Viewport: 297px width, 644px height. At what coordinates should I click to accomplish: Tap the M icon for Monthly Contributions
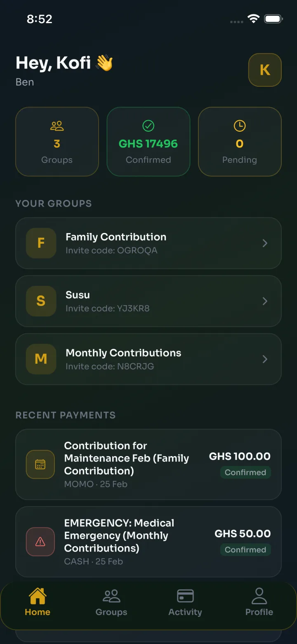click(41, 359)
